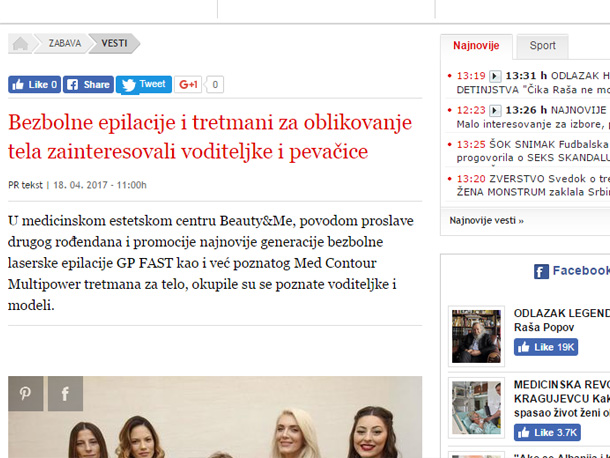Open article headline about Bezbolne epilacije
This screenshot has height=458, width=610.
212,137
